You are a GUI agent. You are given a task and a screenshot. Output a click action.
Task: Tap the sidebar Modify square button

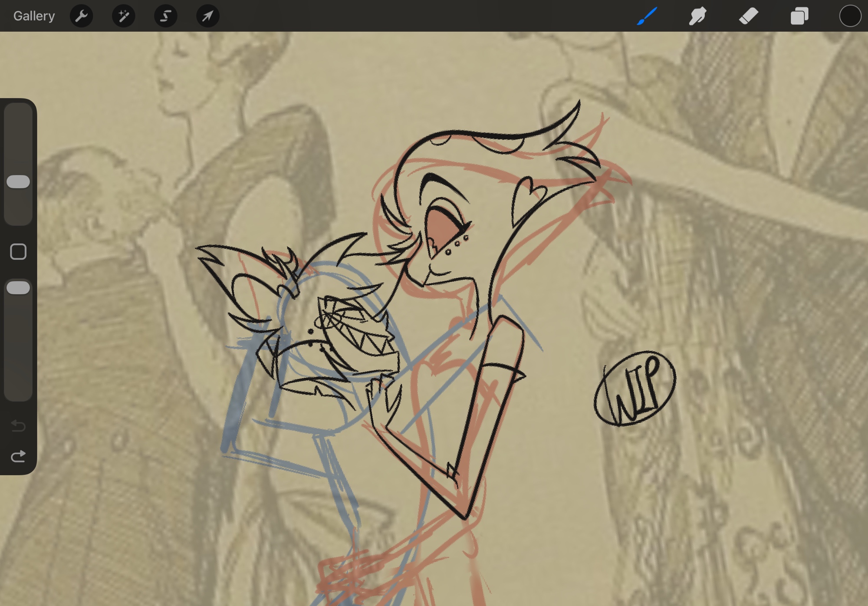click(18, 252)
